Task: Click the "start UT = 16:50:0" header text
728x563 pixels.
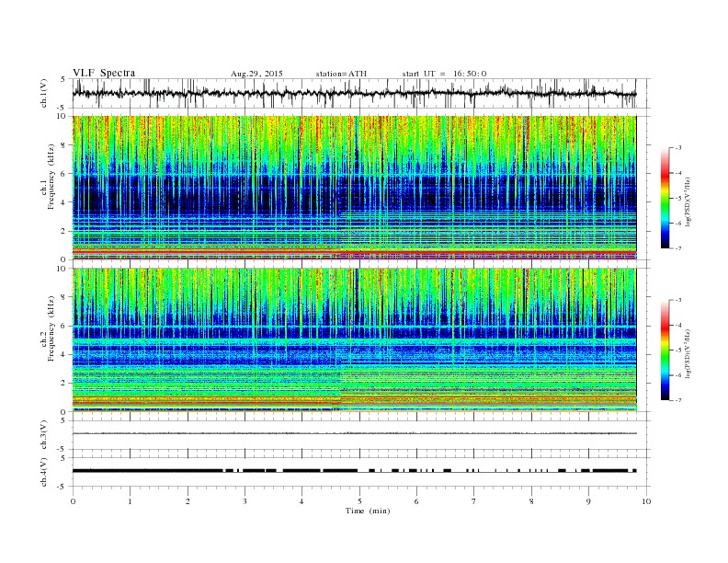Action: (444, 74)
